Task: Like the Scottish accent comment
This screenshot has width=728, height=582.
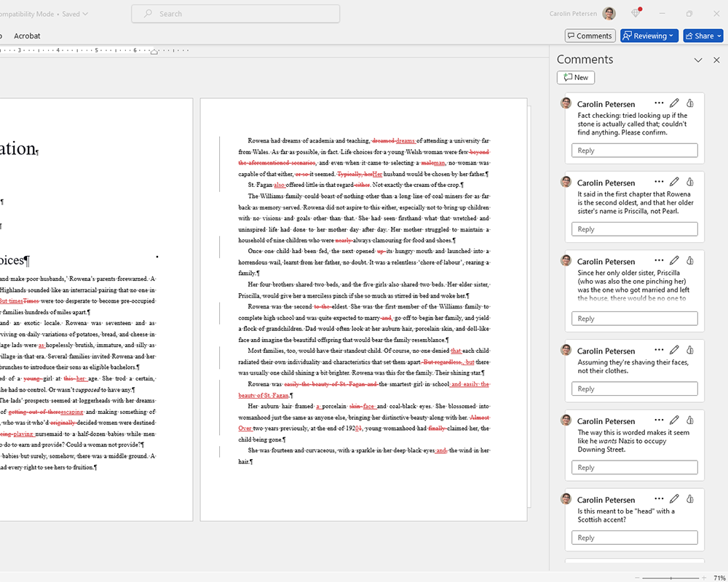Action: tap(690, 499)
